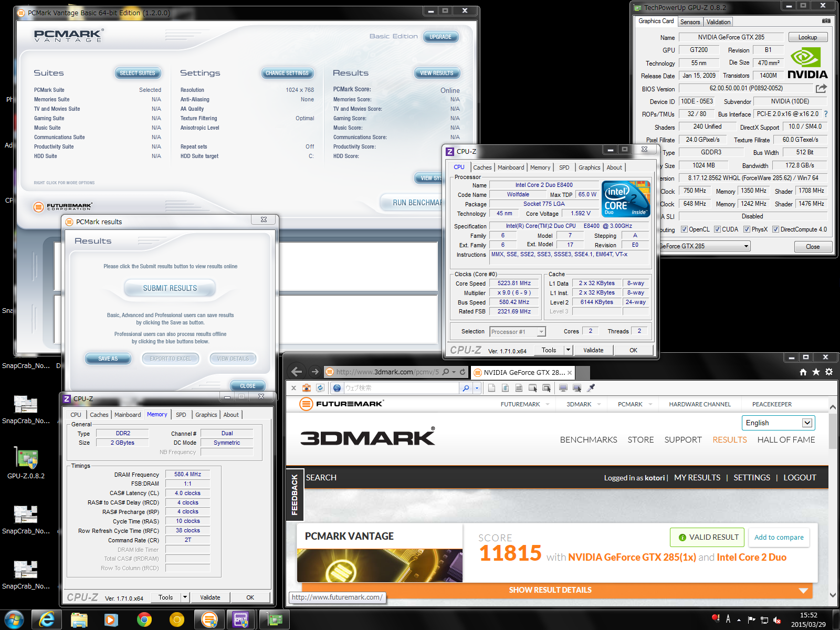The height and width of the screenshot is (630, 840).
Task: Click the SnapCrab toolbar camera icon
Action: [307, 388]
